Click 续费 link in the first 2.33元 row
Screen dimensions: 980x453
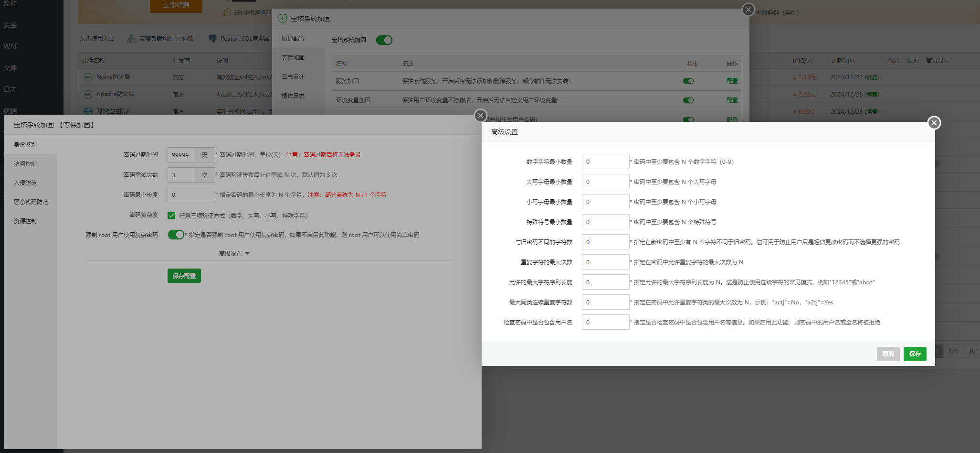[872, 77]
